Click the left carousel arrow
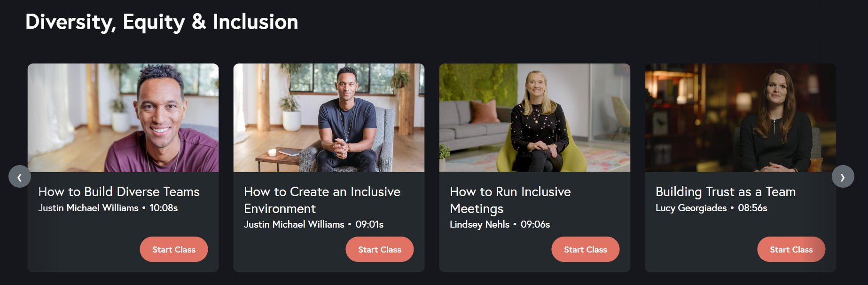The height and width of the screenshot is (285, 868). 19,176
